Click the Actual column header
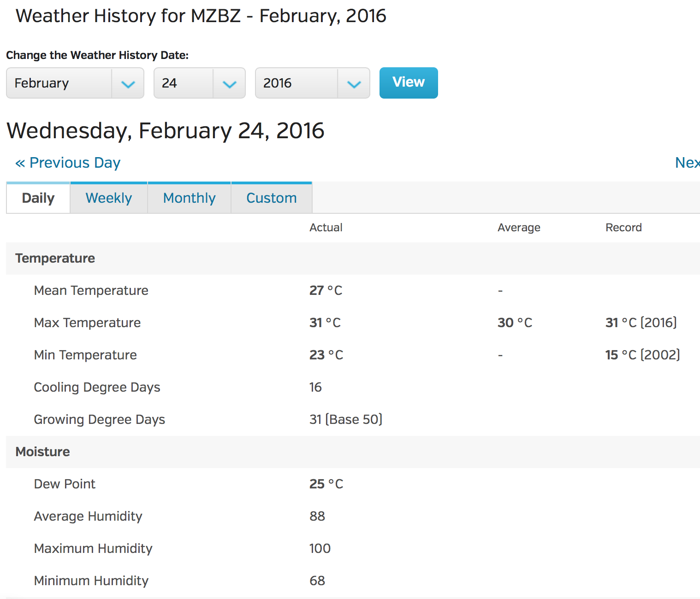Viewport: 700px width, 599px height. tap(326, 228)
